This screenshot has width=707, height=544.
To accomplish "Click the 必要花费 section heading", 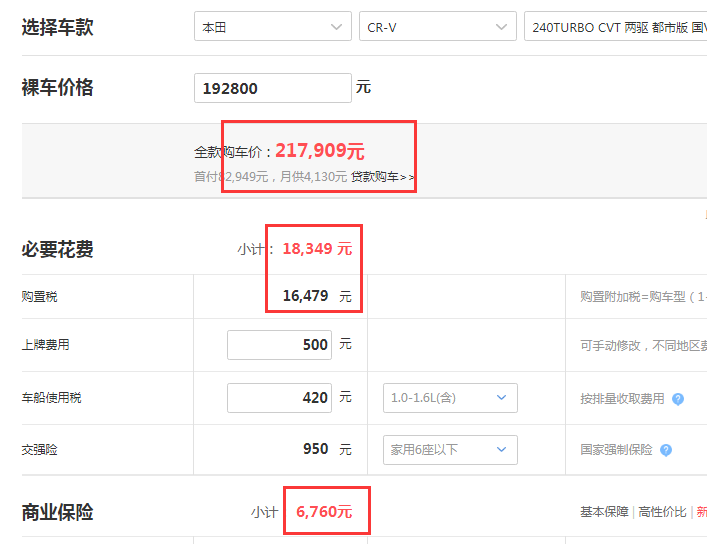I will pos(58,249).
